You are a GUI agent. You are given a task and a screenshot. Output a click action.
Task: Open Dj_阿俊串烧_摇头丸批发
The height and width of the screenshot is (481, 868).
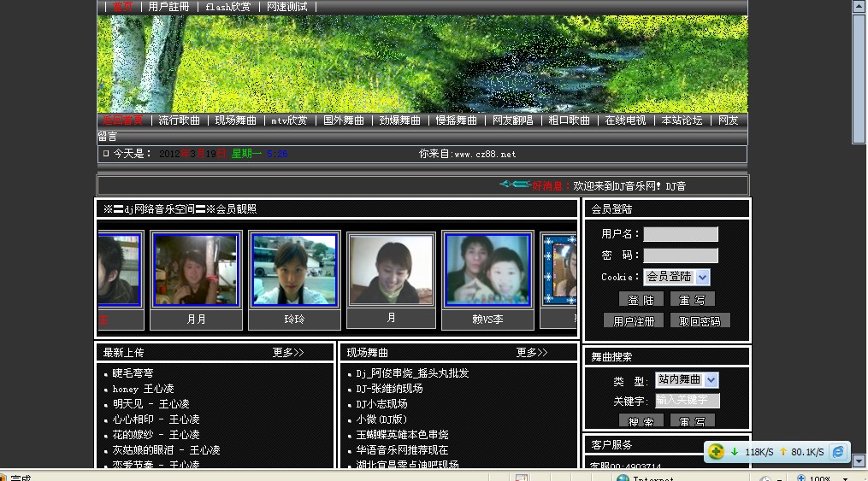pos(412,373)
